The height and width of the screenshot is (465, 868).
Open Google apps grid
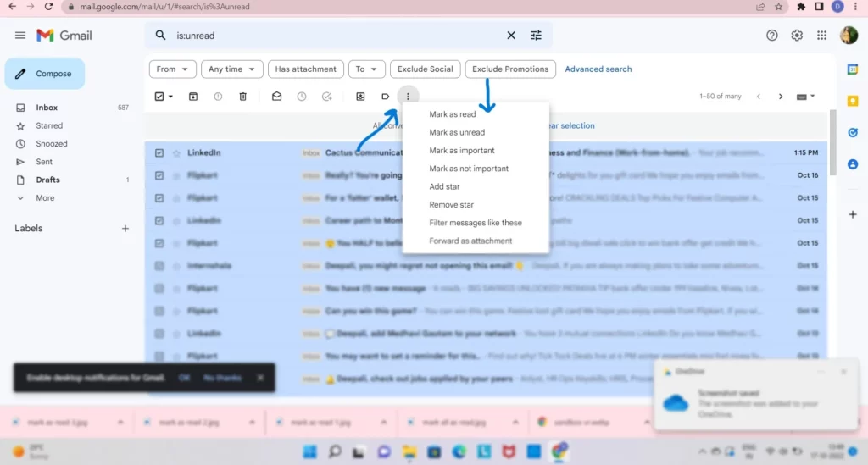tap(821, 36)
